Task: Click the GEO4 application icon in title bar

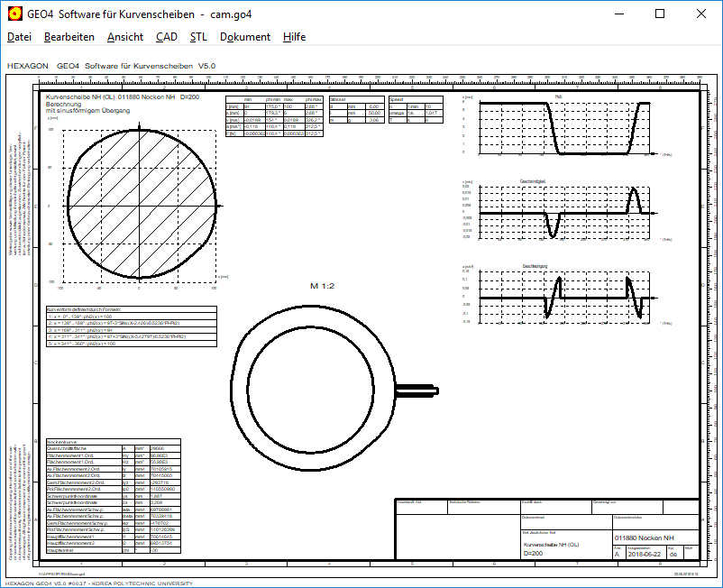Action: tap(14, 14)
